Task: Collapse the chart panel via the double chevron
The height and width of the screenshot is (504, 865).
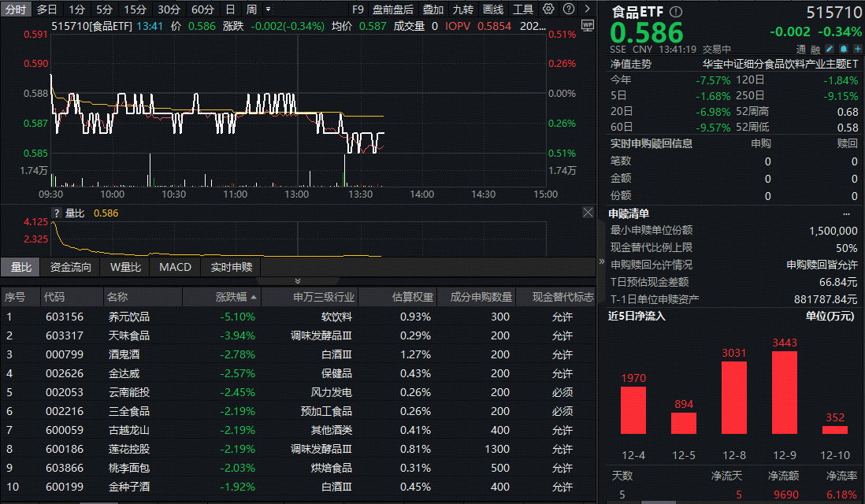Action: [298, 280]
